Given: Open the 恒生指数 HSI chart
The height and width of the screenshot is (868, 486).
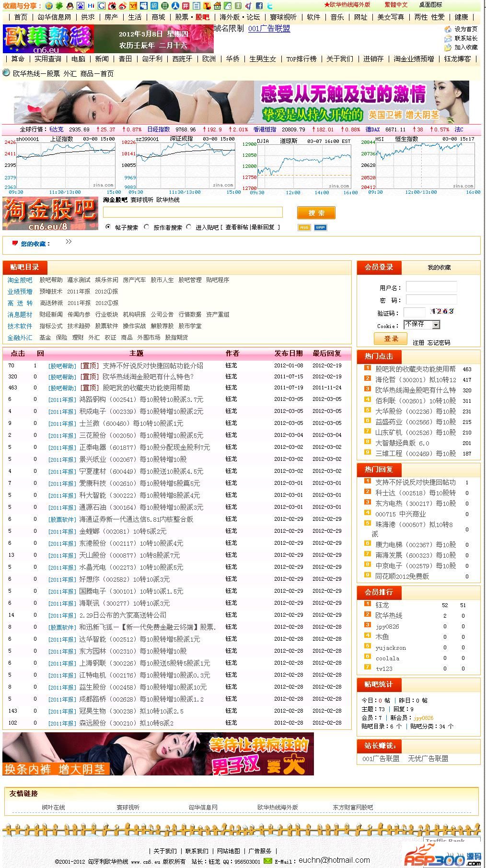Looking at the screenshot, I should (421, 165).
